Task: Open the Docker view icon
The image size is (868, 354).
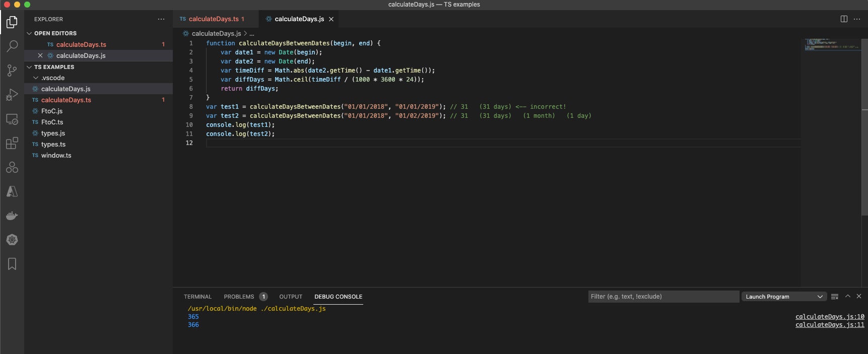Action: point(12,216)
